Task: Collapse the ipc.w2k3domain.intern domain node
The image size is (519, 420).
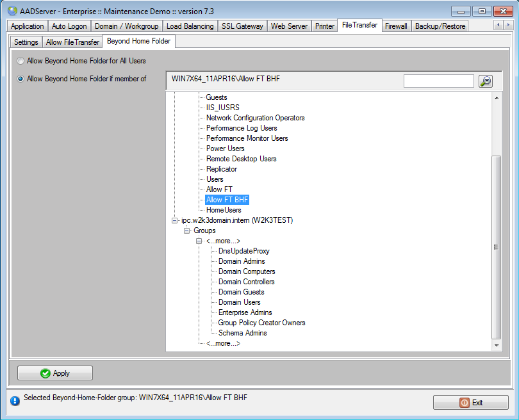Action: click(175, 220)
